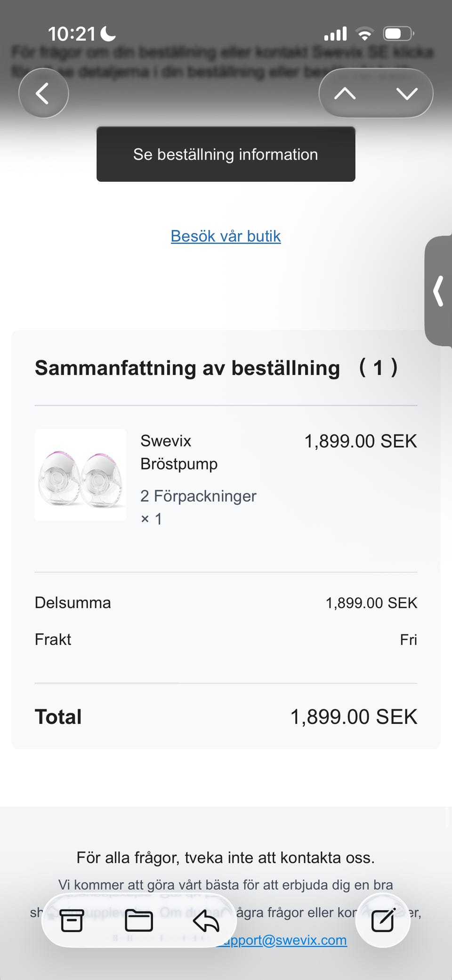Tap the archive box icon
Image resolution: width=452 pixels, height=980 pixels.
(x=72, y=920)
